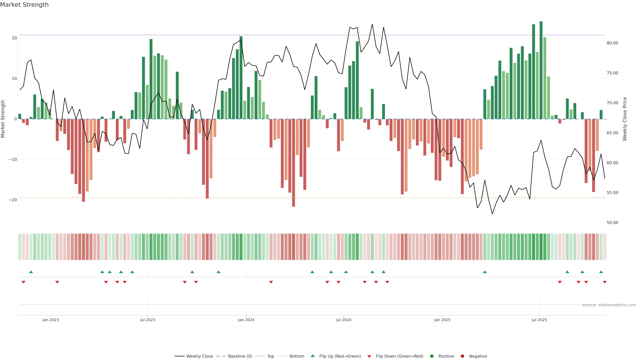The image size is (644, 362).
Task: Click the darkest green heatmap cell
Action: point(541,247)
